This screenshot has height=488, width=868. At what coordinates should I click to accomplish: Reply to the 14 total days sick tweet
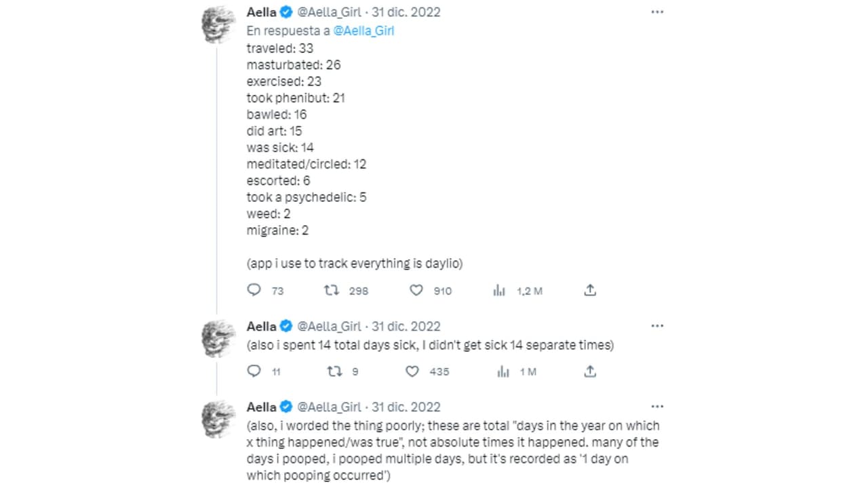click(x=254, y=371)
